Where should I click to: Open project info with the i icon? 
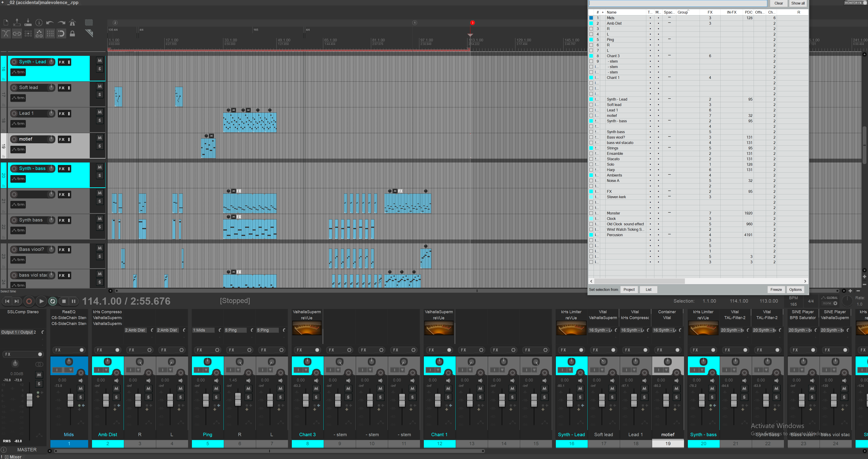click(x=39, y=23)
